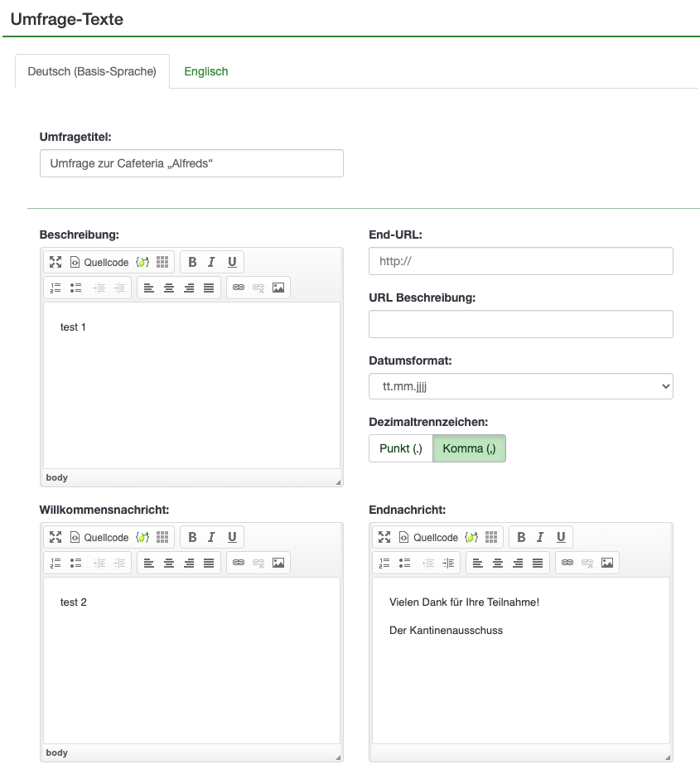Image resolution: width=700 pixels, height=779 pixels.
Task: Click Bold in the Beschreibung editor toolbar
Action: (x=192, y=262)
